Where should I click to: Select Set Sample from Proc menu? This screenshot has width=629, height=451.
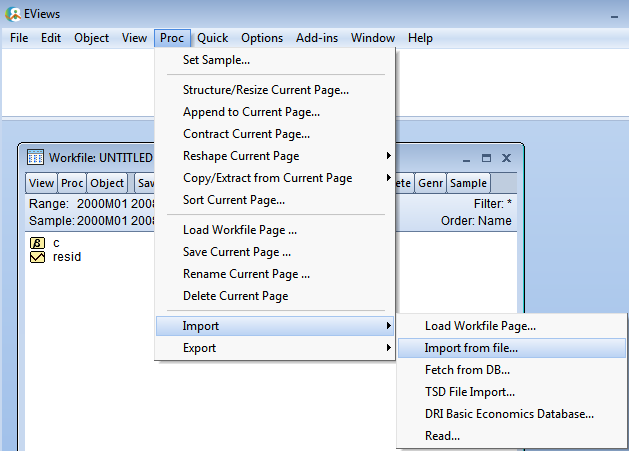click(x=216, y=60)
